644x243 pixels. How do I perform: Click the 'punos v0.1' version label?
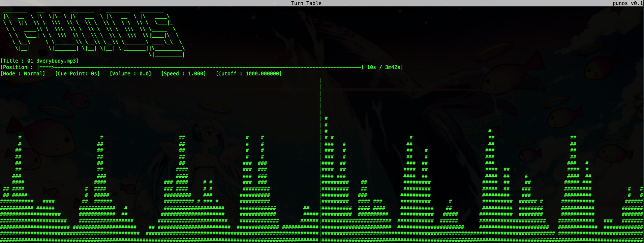627,3
